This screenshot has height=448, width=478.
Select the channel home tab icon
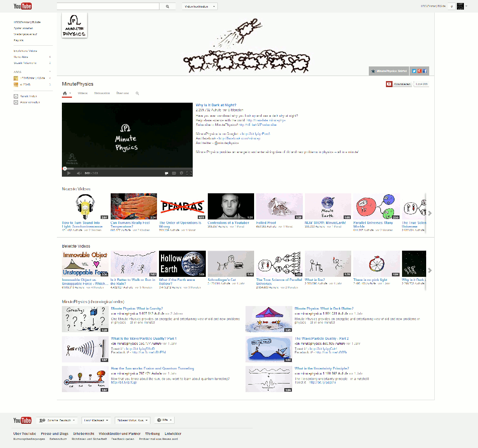pyautogui.click(x=64, y=93)
